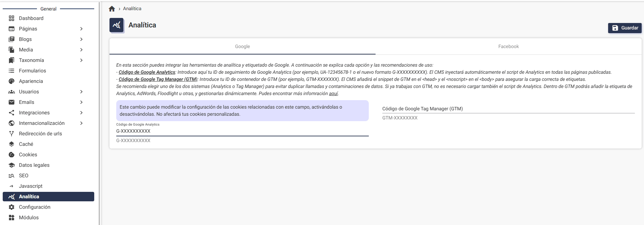Click the Apariencia palette icon

pyautogui.click(x=12, y=81)
